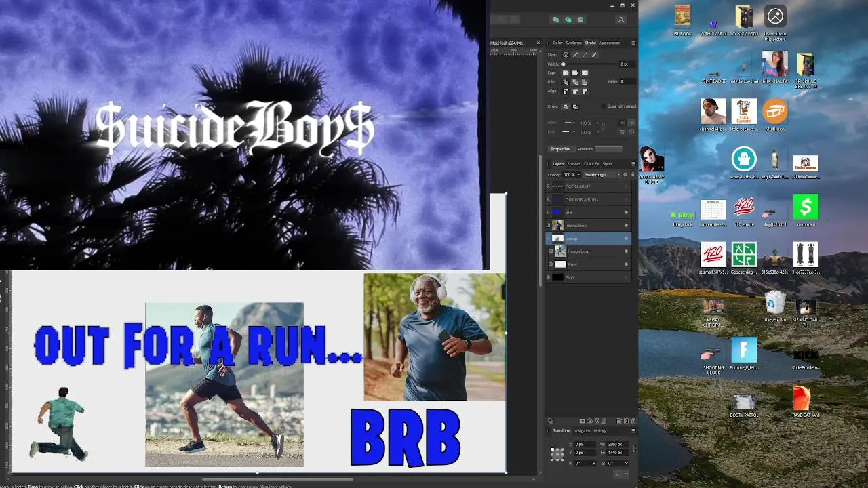The image size is (868, 488).
Task: Toggle the width-height aspect ratio lock
Action: point(634,449)
